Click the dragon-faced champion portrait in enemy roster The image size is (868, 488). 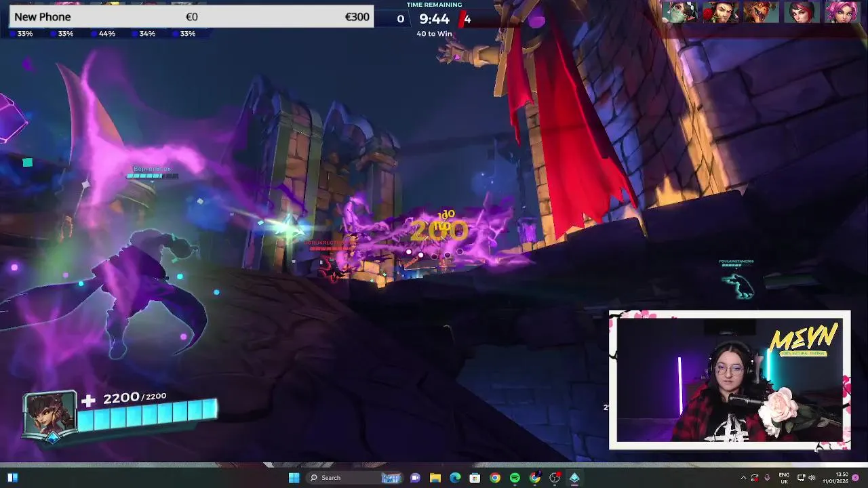click(x=761, y=12)
